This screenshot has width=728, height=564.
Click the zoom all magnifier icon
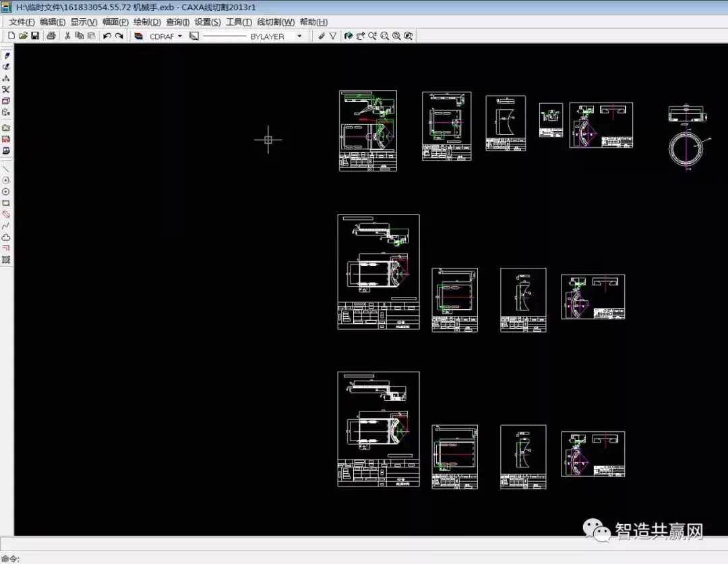(x=396, y=36)
